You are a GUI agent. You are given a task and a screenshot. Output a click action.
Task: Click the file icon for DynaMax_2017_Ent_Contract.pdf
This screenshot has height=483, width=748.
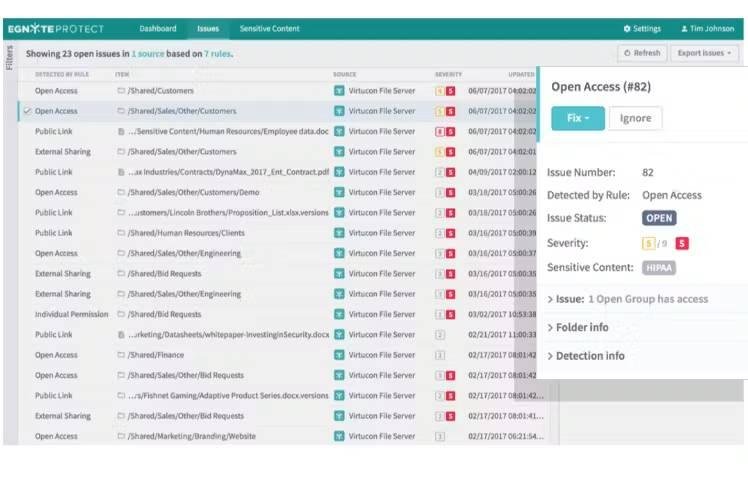pyautogui.click(x=121, y=172)
